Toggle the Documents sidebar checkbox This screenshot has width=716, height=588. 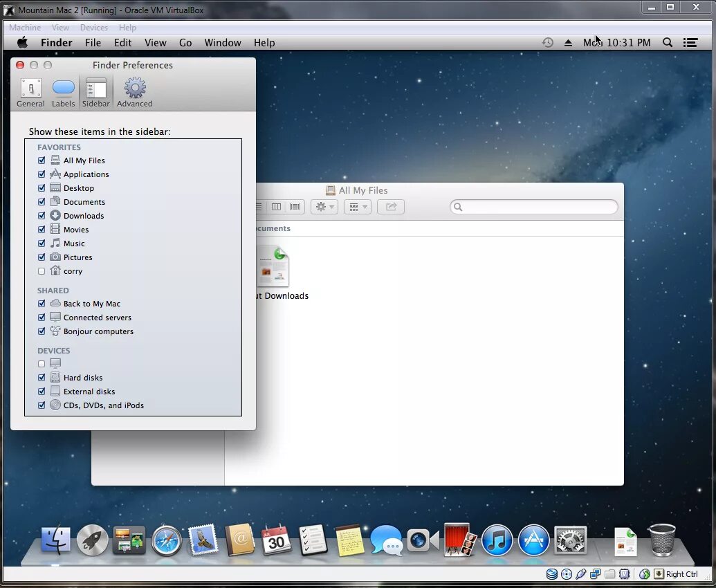tap(42, 202)
